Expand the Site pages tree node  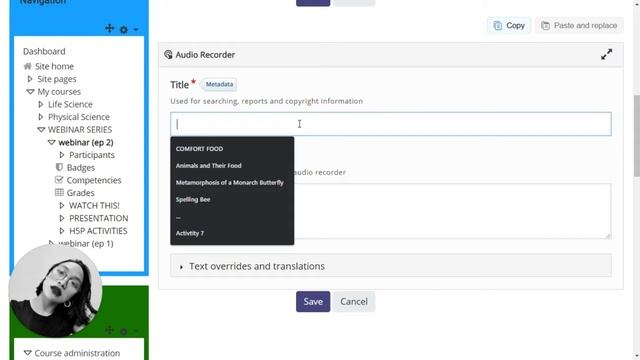tap(30, 79)
